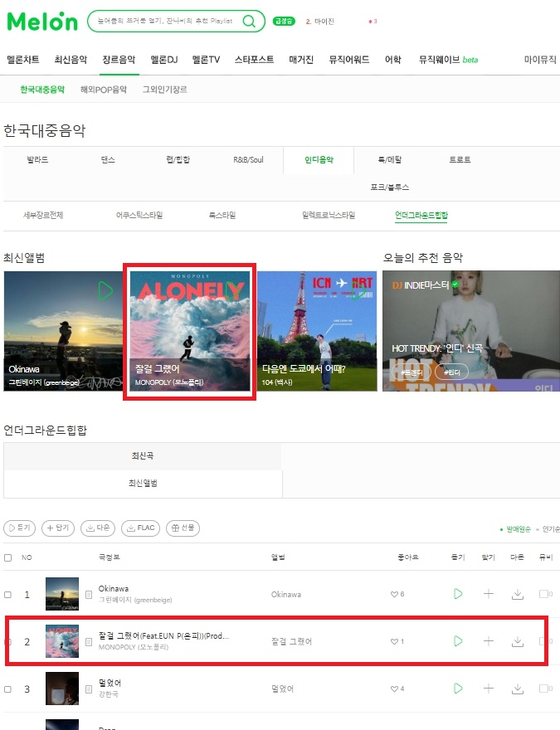
Task: Play track 2 잘걸 그랬어
Action: (x=458, y=641)
